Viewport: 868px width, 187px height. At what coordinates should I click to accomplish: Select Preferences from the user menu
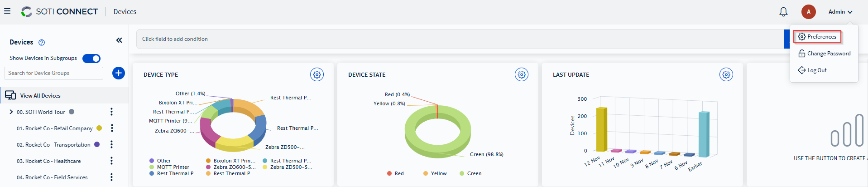point(817,37)
